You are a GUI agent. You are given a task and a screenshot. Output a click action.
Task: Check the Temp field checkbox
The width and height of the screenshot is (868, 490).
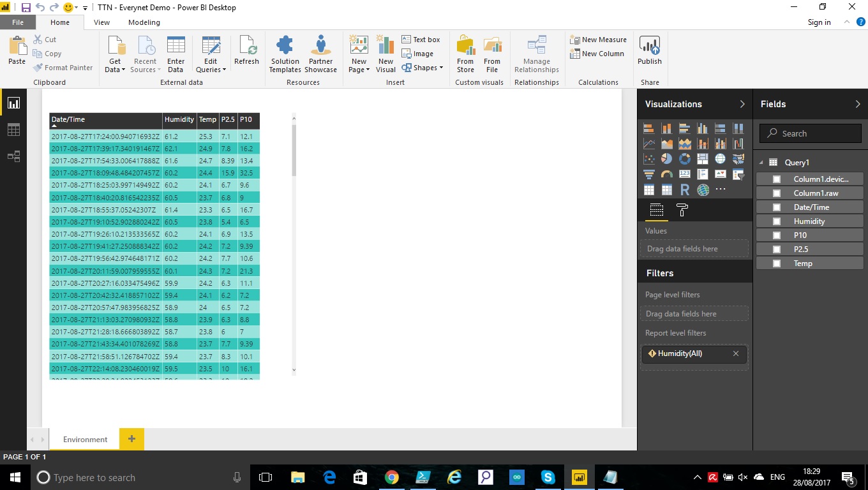(x=777, y=264)
